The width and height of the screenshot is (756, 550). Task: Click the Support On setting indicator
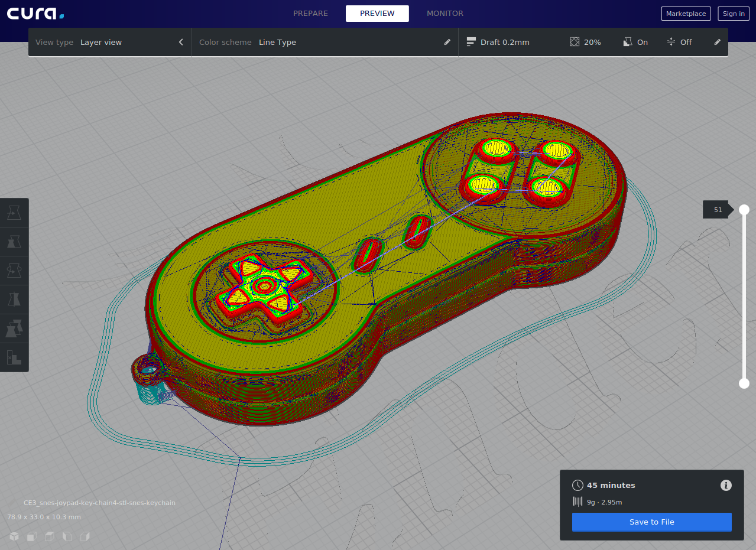(635, 43)
